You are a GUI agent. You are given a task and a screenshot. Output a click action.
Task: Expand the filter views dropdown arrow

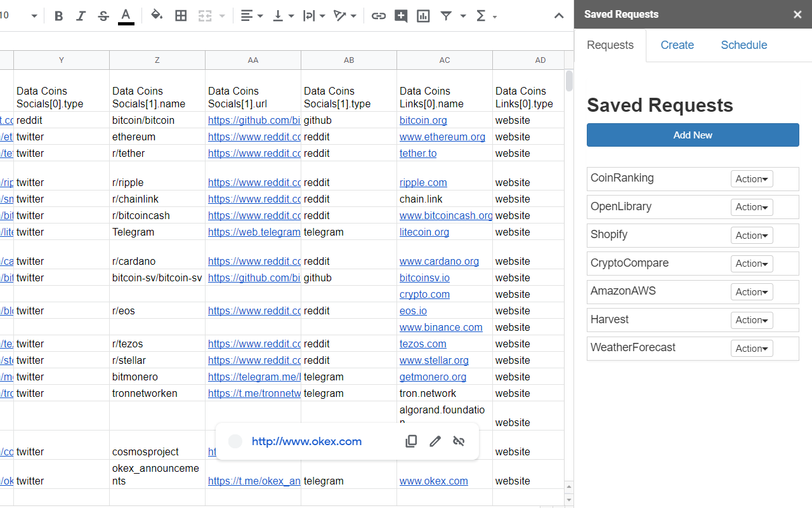463,16
